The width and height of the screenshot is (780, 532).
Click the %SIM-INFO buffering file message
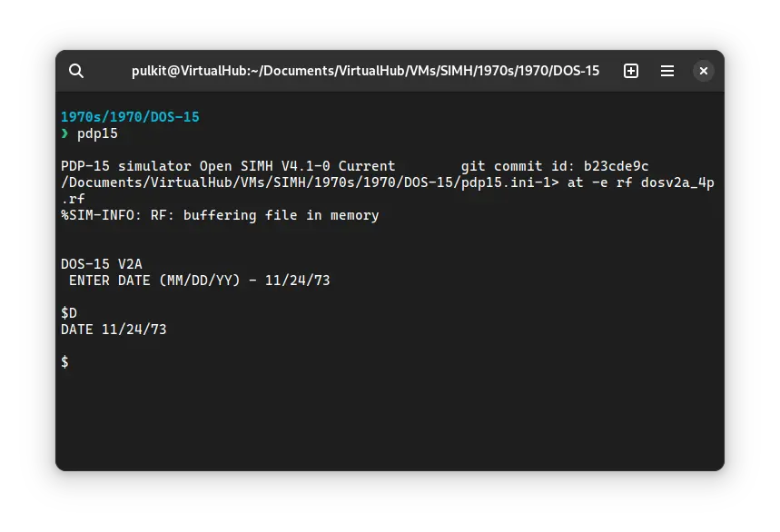coord(220,215)
